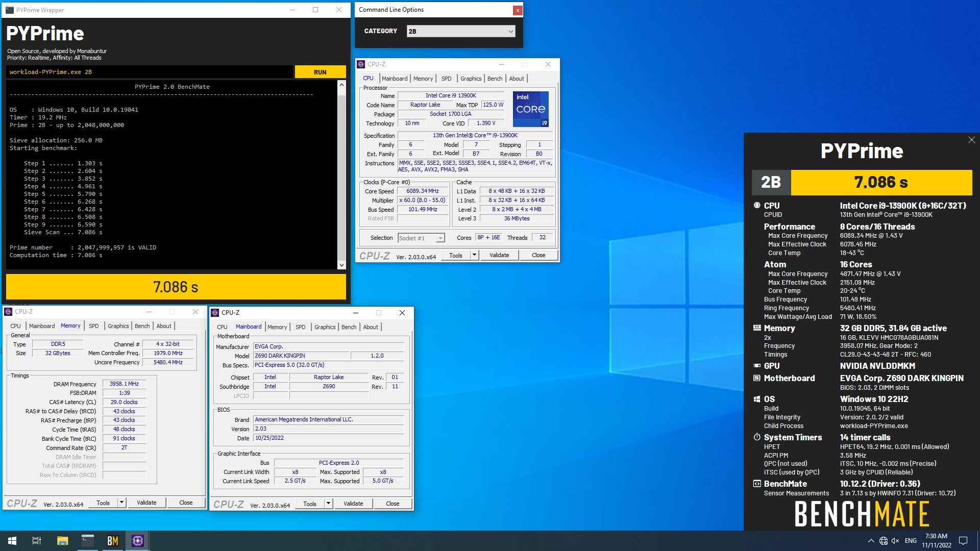
Task: Open Graphics tab in top CPU-Z window
Action: pyautogui.click(x=471, y=79)
